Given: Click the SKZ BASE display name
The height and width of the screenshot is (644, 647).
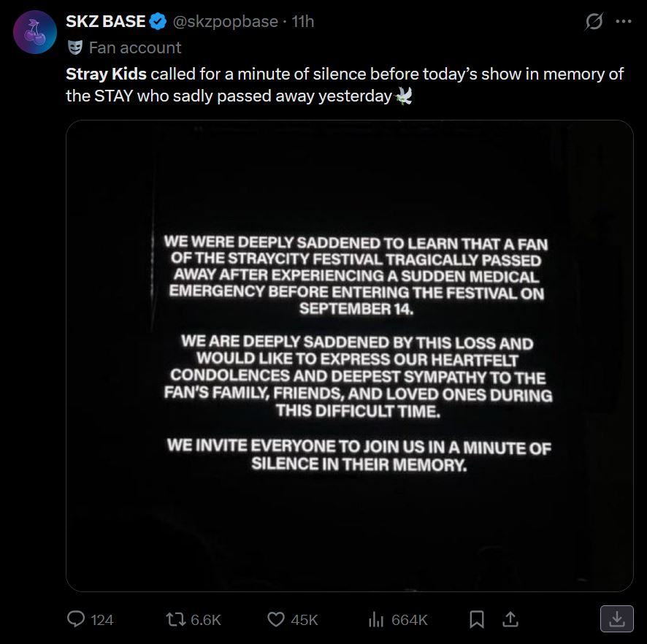Looking at the screenshot, I should (106, 21).
